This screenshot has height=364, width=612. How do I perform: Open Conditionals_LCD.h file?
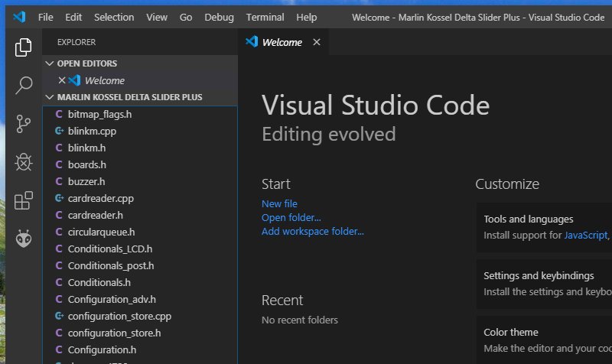pyautogui.click(x=140, y=249)
